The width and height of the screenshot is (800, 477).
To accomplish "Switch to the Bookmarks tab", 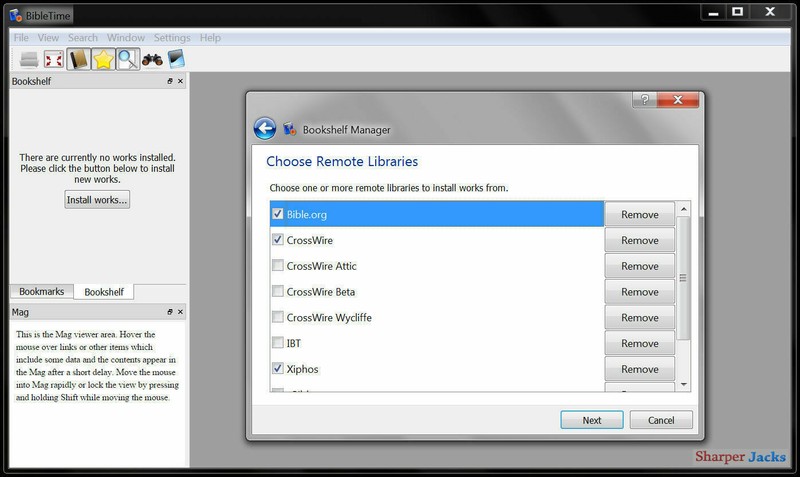I will click(42, 291).
